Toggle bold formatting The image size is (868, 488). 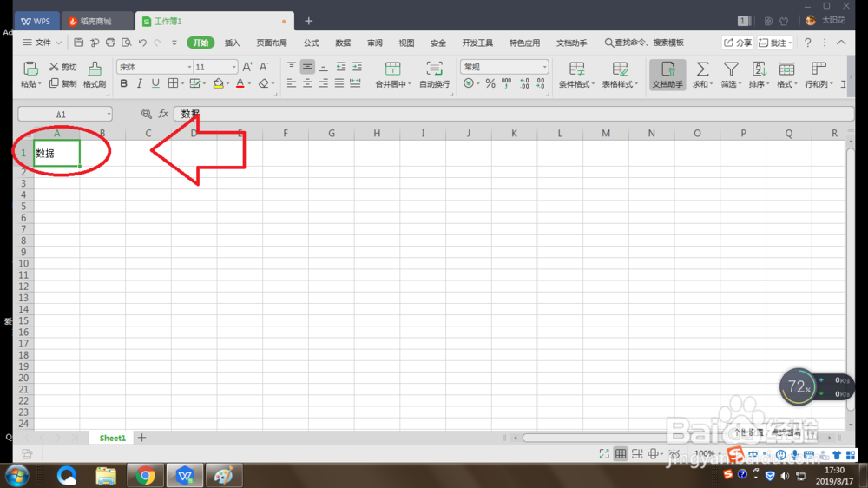point(123,83)
